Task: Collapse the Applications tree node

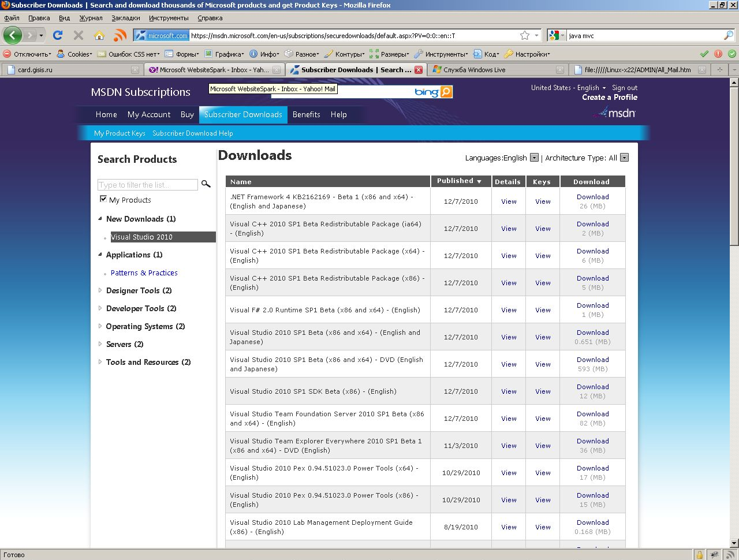Action: pos(100,255)
